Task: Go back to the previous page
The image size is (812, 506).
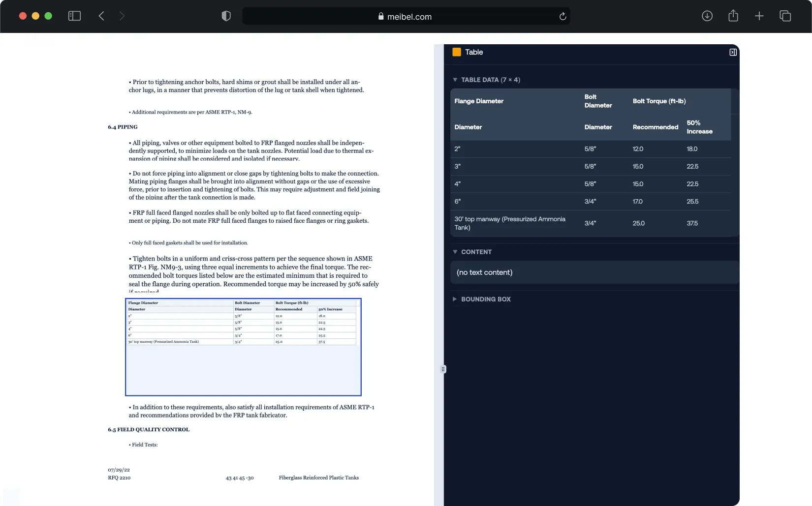Action: coord(101,16)
